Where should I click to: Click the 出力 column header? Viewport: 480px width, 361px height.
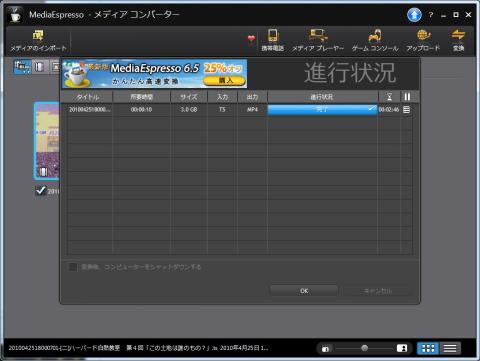(252, 97)
